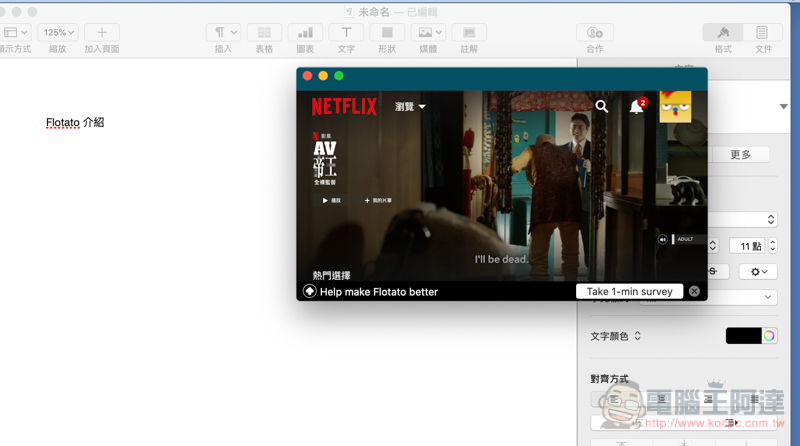The width and height of the screenshot is (800, 446).
Task: Add a text box with the T icon
Action: (346, 32)
